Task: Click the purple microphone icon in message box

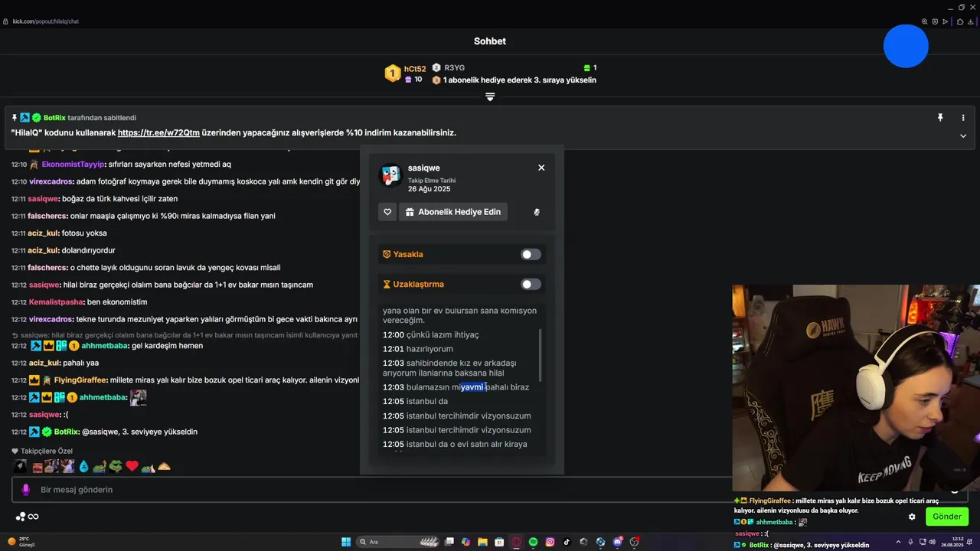Action: coord(25,490)
